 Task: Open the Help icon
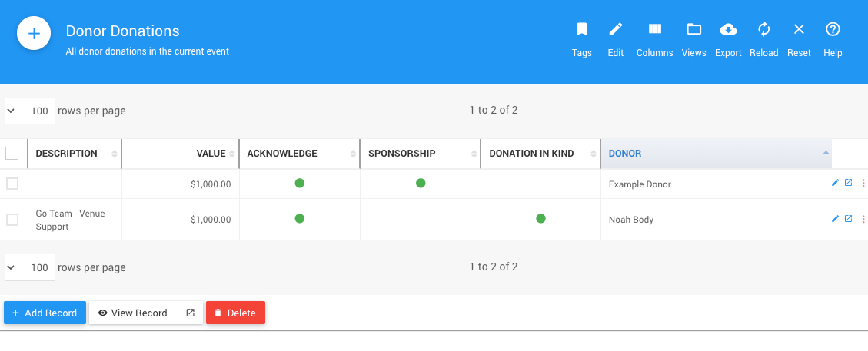coord(832,30)
